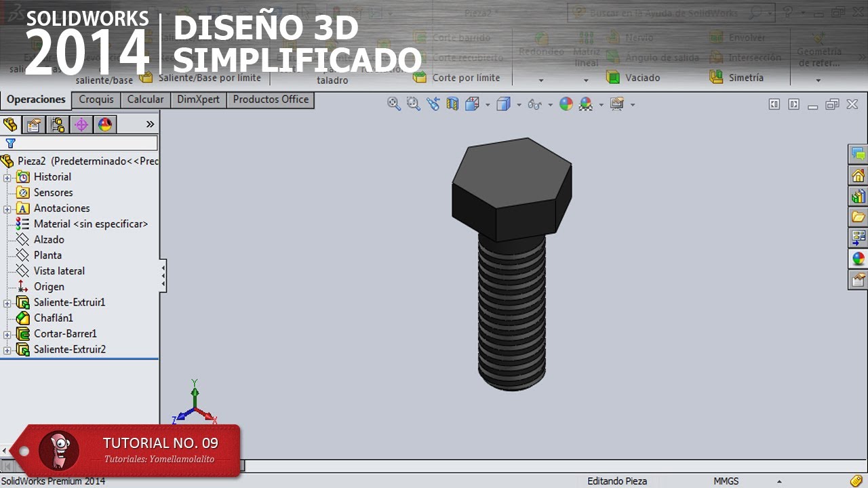Click the Edit Appearance color ball
The image size is (868, 488).
pyautogui.click(x=566, y=104)
